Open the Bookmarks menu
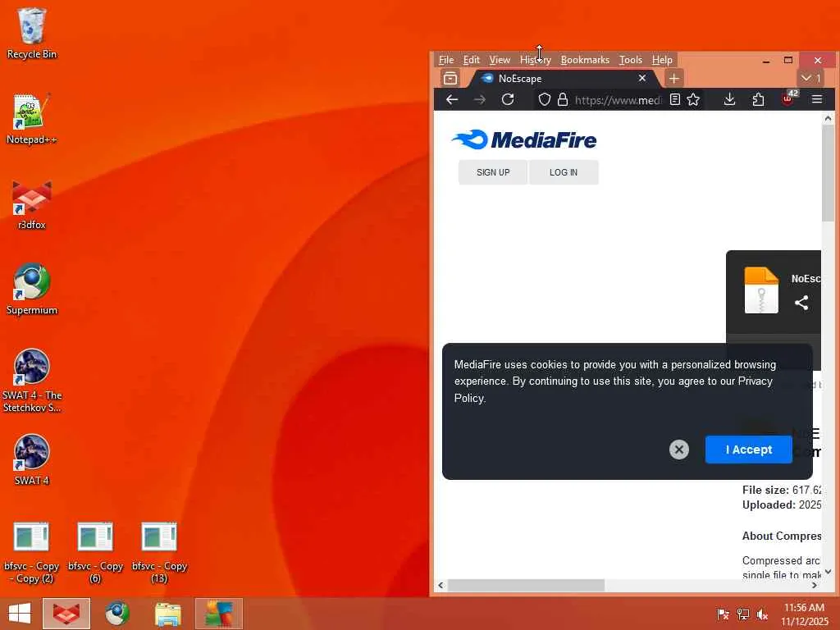Viewport: 840px width, 630px height. click(585, 60)
